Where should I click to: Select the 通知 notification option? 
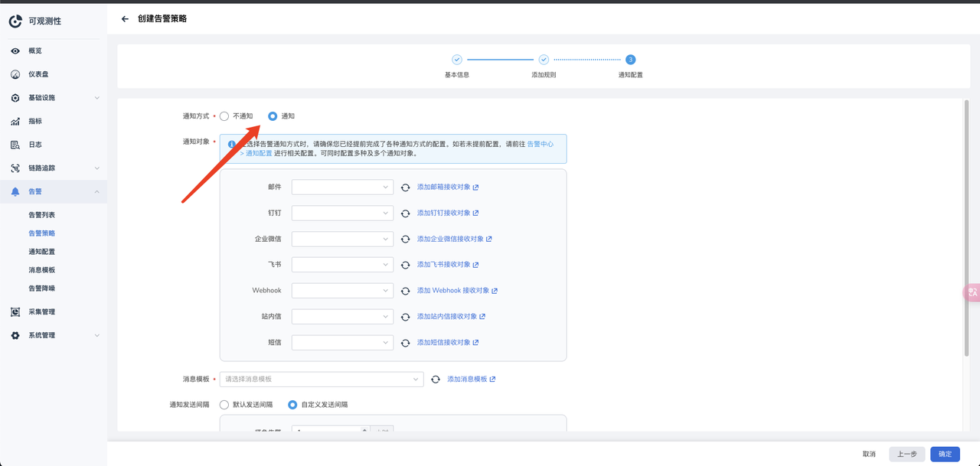(x=273, y=116)
